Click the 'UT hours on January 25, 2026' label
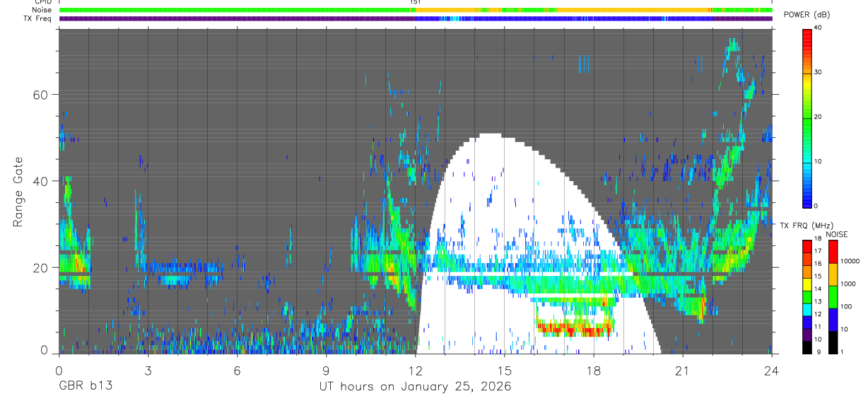The image size is (868, 401). coord(415,387)
